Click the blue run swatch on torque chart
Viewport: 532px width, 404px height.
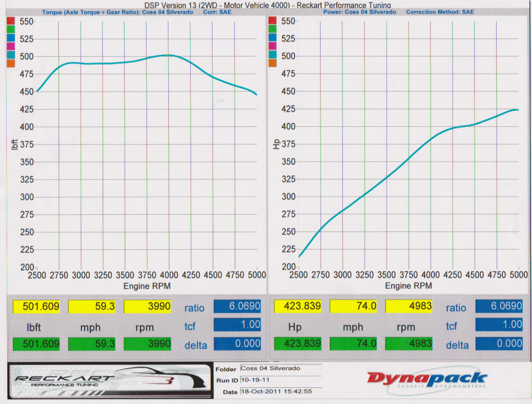[11, 37]
